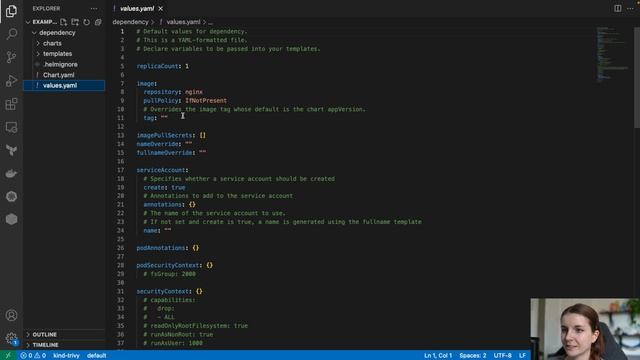
Task: Open the Explorer view in activity bar
Action: tap(11, 11)
